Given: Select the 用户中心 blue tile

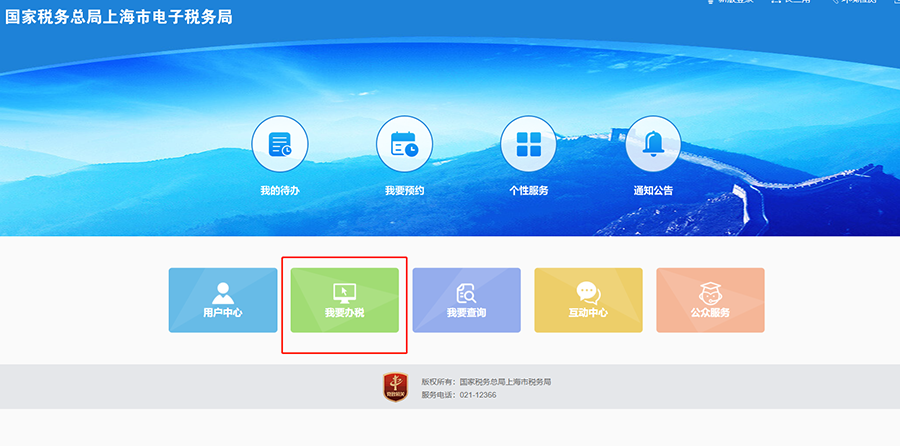Looking at the screenshot, I should (x=223, y=300).
